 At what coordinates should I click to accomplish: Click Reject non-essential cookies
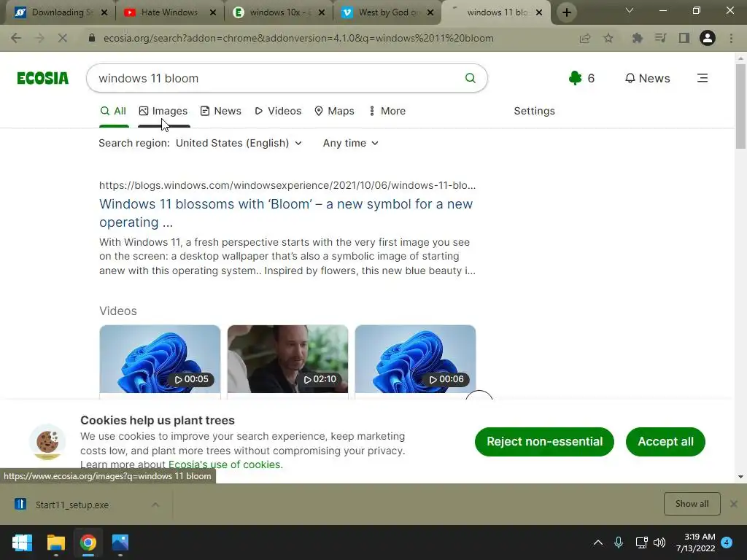pyautogui.click(x=544, y=441)
